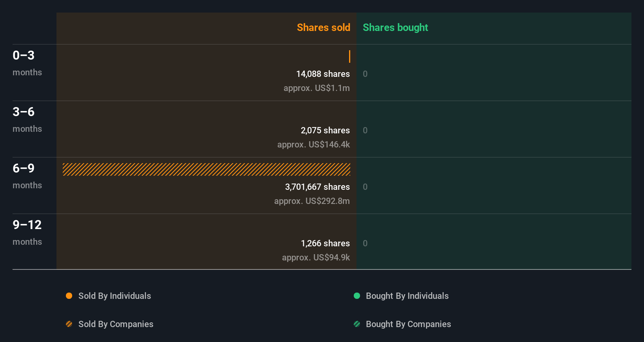Click the approx. US$94.9k value
Image resolution: width=644 pixels, height=342 pixels.
(316, 257)
